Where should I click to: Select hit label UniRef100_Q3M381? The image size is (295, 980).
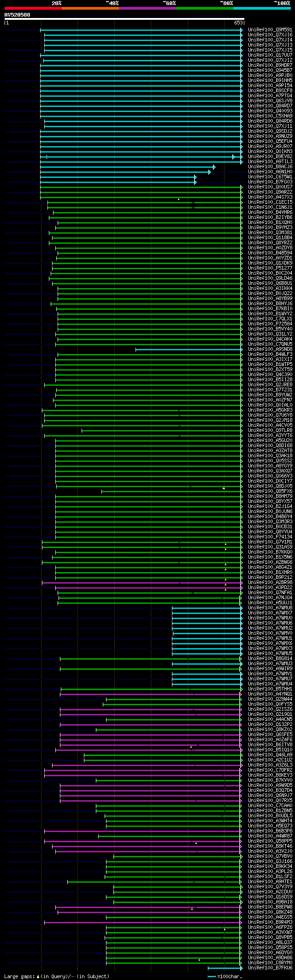point(270,233)
